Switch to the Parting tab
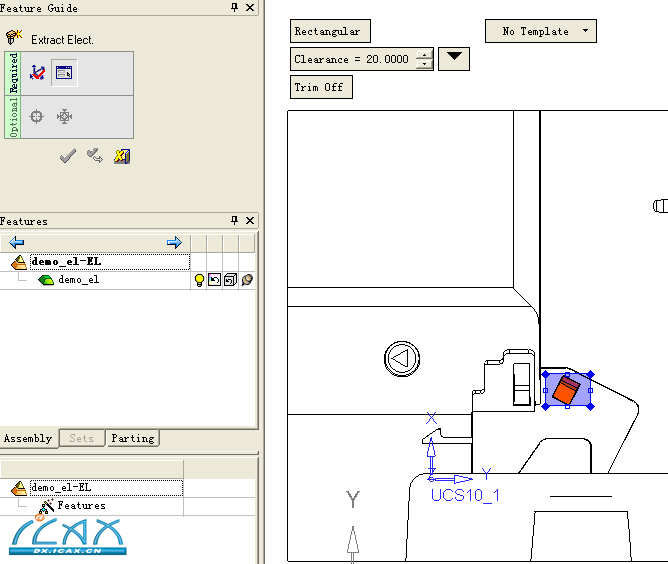668x564 pixels. click(132, 438)
